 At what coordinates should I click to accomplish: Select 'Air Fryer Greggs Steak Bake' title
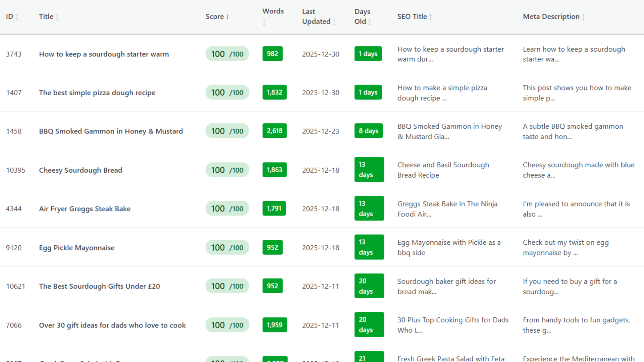click(x=85, y=209)
